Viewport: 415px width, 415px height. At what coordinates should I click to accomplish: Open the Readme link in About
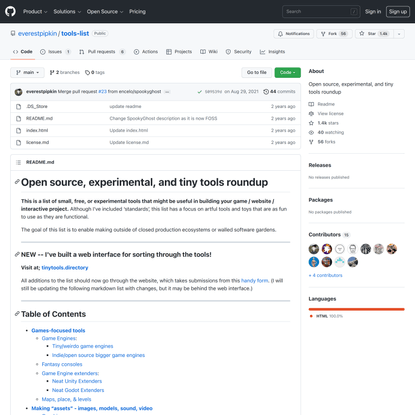pos(322,104)
